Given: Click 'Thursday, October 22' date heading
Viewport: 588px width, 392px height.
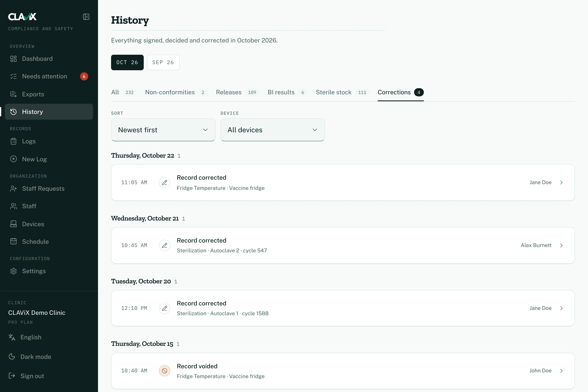Looking at the screenshot, I should 143,155.
